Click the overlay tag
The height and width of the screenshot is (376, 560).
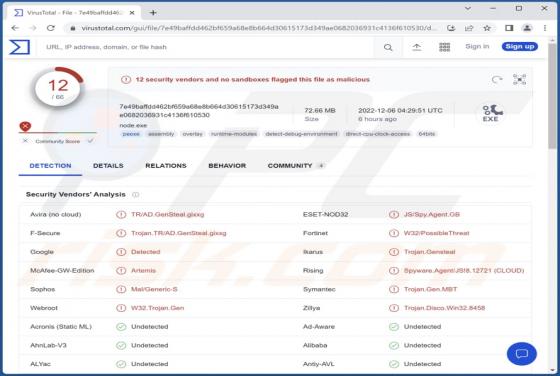[x=192, y=134]
